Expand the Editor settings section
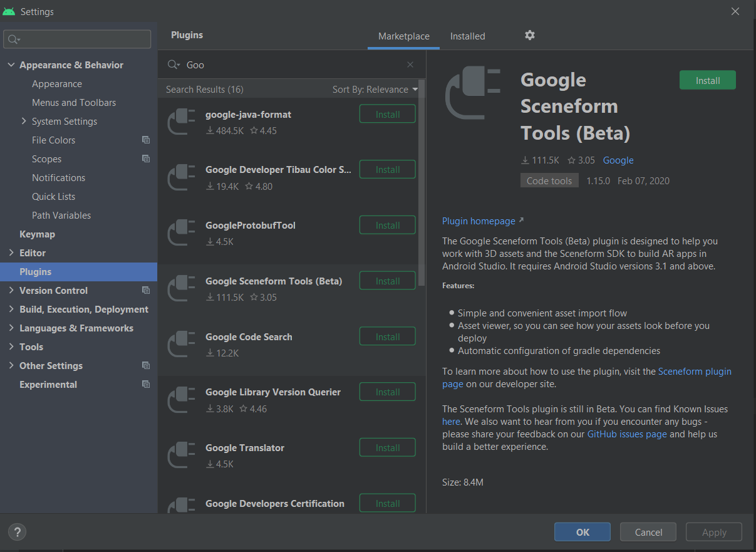 [x=11, y=253]
